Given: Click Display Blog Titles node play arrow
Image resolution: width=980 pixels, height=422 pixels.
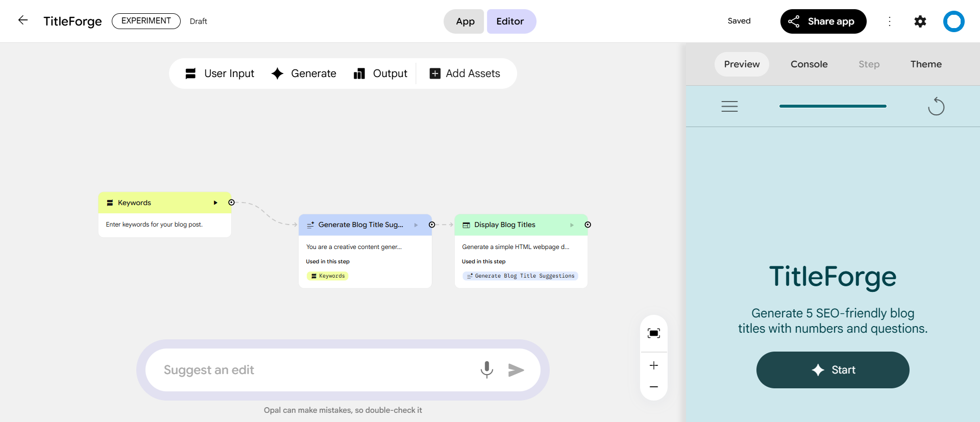Looking at the screenshot, I should coord(572,225).
